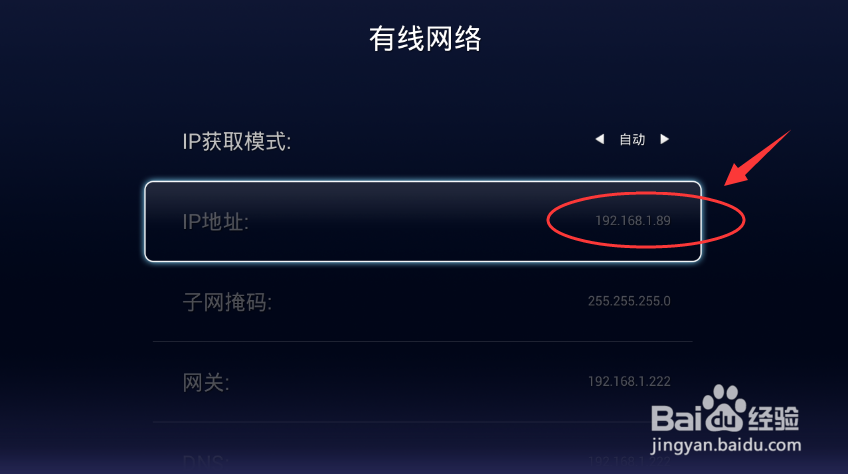Select the 网关 row label
Image resolution: width=848 pixels, height=474 pixels.
coord(206,383)
